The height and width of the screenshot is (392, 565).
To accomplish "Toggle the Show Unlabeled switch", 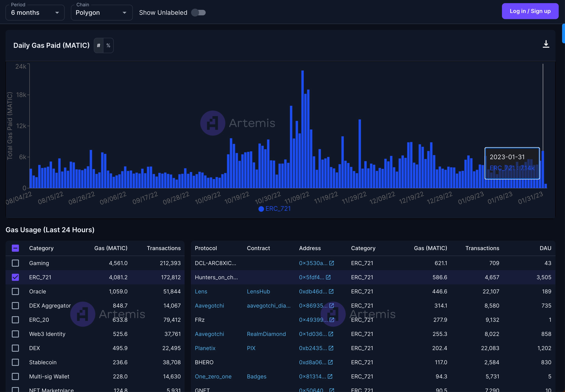I will pos(198,13).
